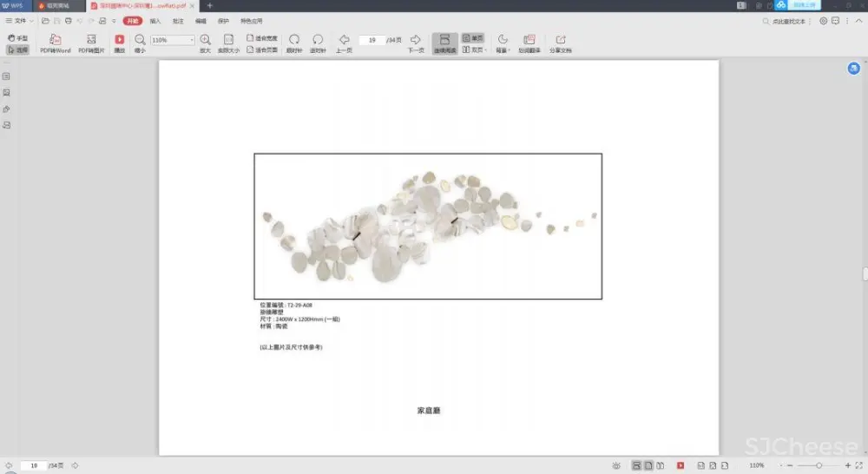Enable double page view (双页)

tap(472, 49)
